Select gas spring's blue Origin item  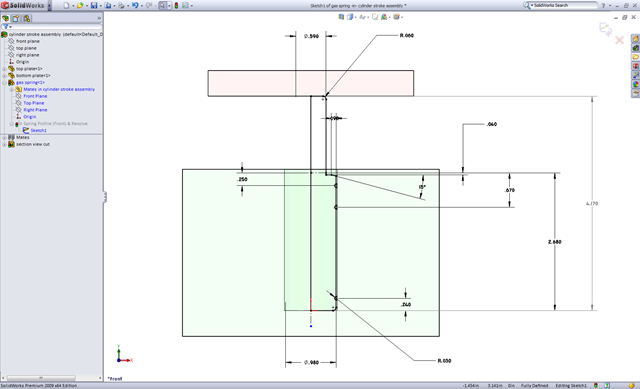point(30,117)
